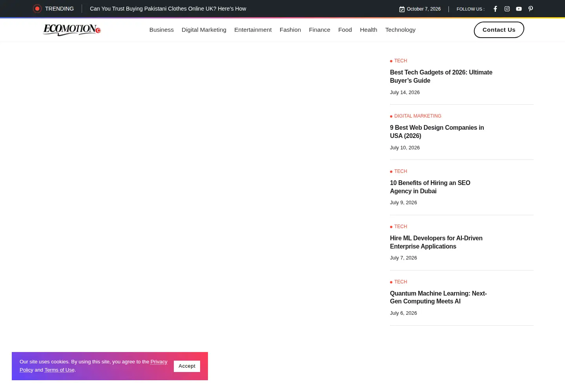
Task: Open the Pinterest social icon
Action: click(530, 9)
